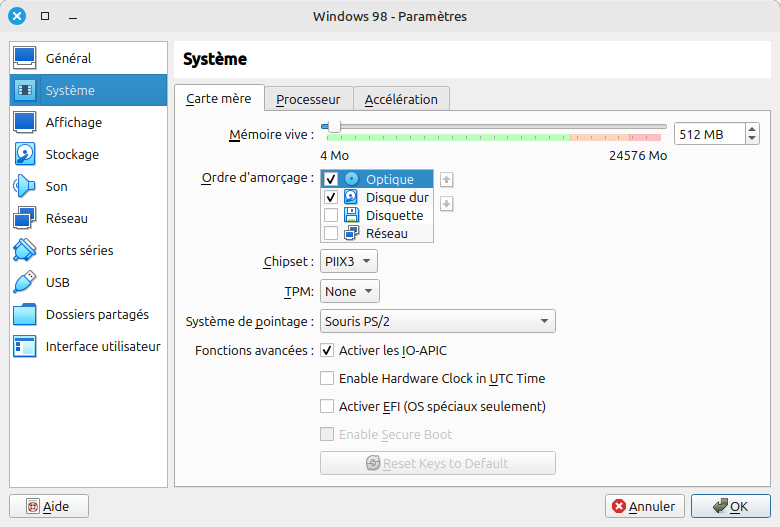Select Général in settings list
780x527 pixels.
pyautogui.click(x=89, y=58)
